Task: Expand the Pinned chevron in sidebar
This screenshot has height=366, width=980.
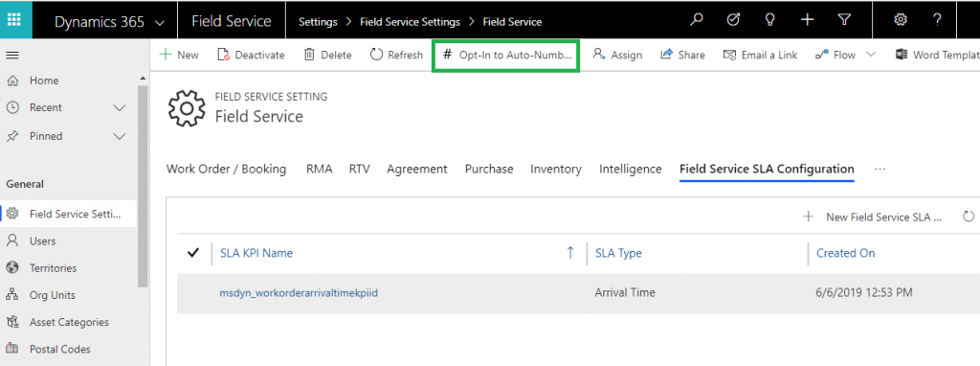Action: point(120,136)
